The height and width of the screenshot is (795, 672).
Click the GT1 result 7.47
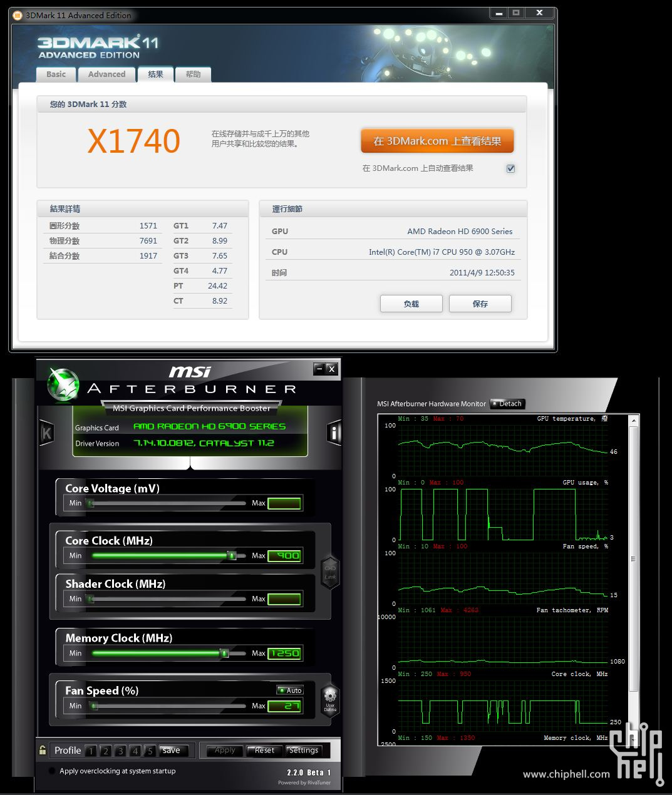[220, 225]
